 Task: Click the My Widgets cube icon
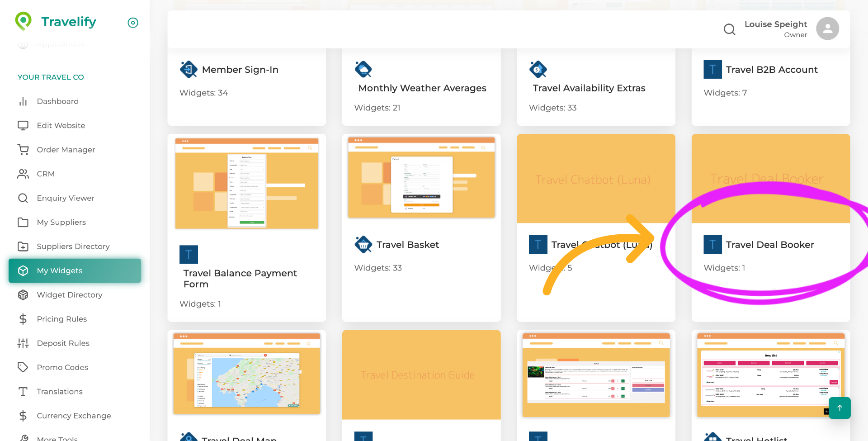[23, 270]
